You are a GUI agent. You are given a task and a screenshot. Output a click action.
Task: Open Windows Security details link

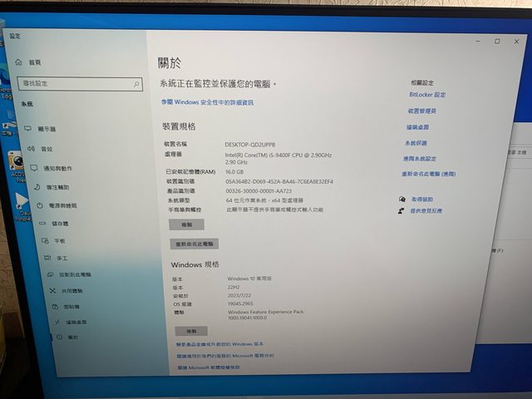[207, 102]
